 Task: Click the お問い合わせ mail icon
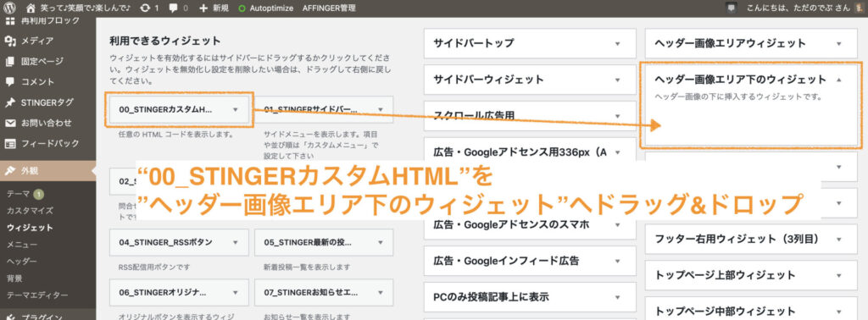[x=10, y=123]
